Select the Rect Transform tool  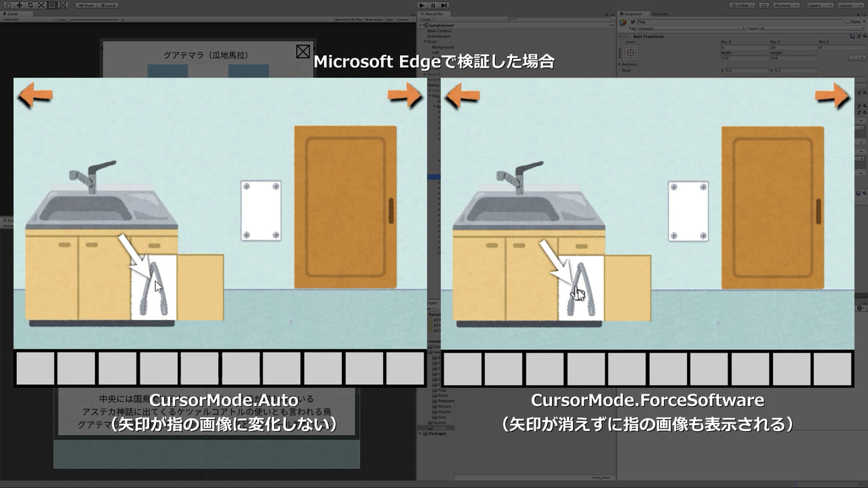[52, 5]
